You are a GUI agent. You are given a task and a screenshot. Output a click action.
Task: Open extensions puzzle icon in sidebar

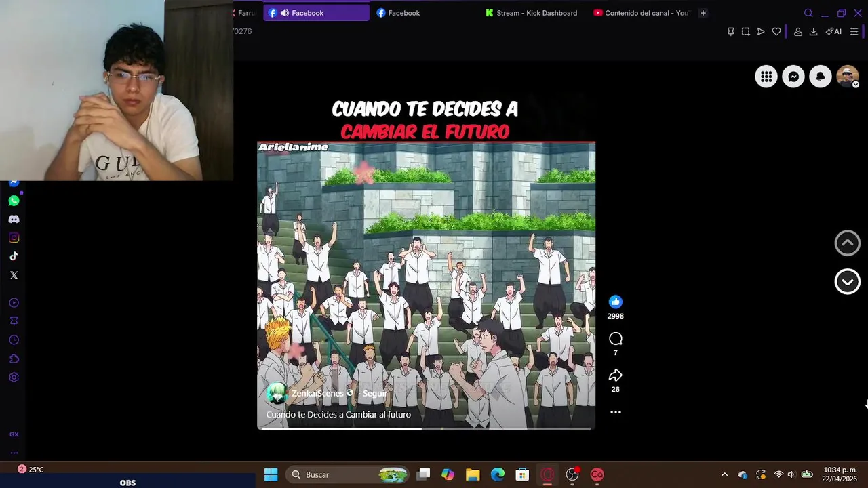click(14, 359)
